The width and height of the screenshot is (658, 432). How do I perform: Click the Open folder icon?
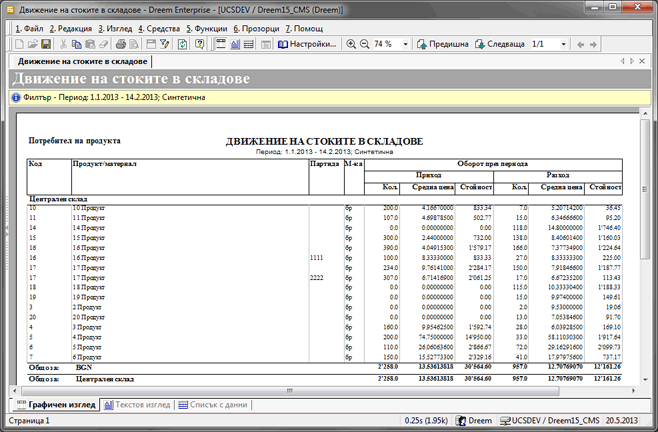click(x=33, y=44)
